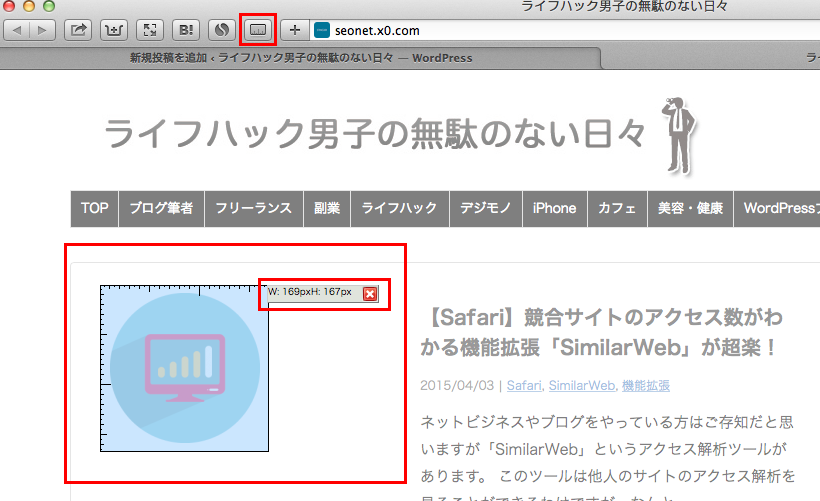Open the TOP navigation menu item
The width and height of the screenshot is (820, 501).
click(95, 209)
